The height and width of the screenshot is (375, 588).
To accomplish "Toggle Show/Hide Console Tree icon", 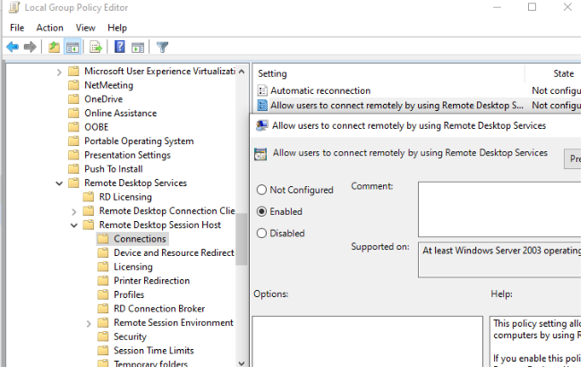I will [x=72, y=47].
